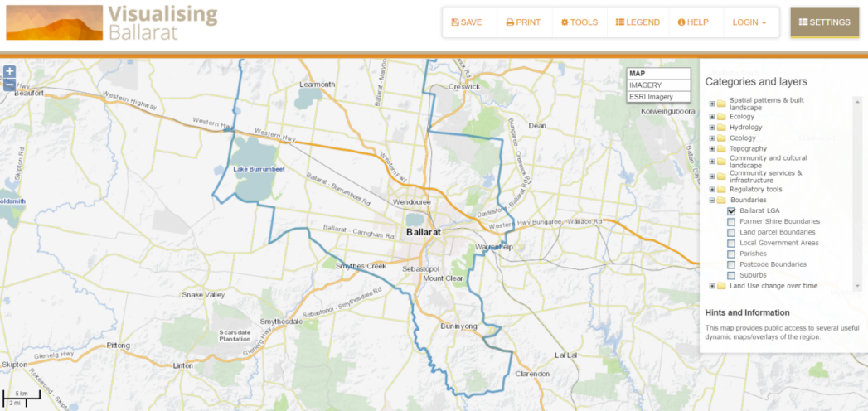Show the map Legend
The height and width of the screenshot is (411, 868).
point(638,22)
